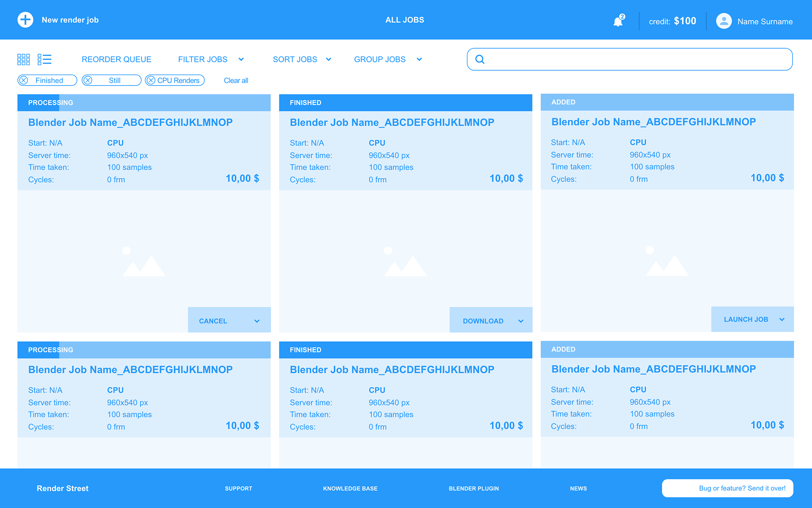Click the first Processing status header
The image size is (812, 508).
144,102
